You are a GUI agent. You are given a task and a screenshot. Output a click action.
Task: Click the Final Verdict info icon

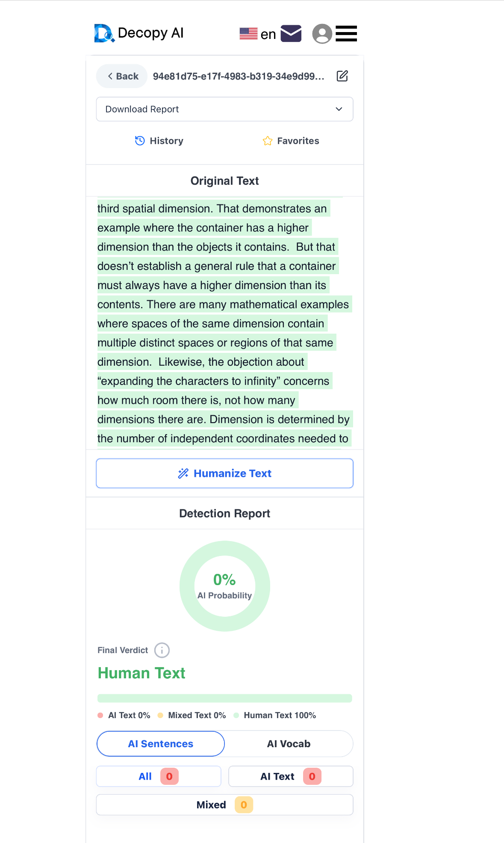click(x=162, y=650)
